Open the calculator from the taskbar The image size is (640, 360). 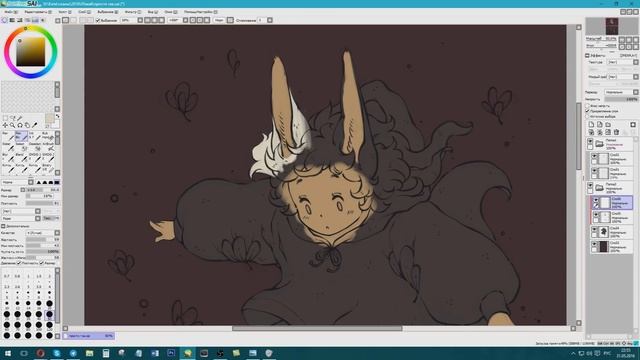pos(106,353)
